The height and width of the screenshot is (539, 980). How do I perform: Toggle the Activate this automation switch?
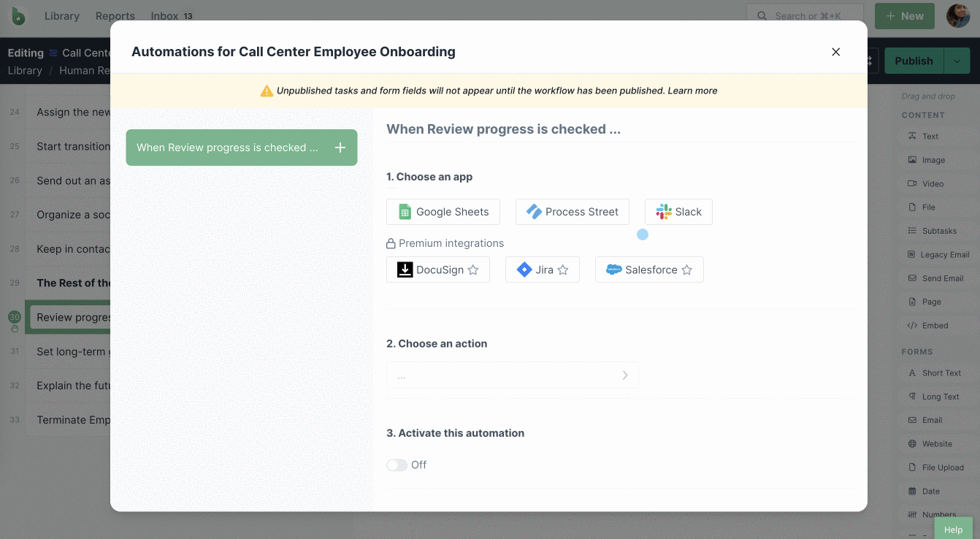397,465
